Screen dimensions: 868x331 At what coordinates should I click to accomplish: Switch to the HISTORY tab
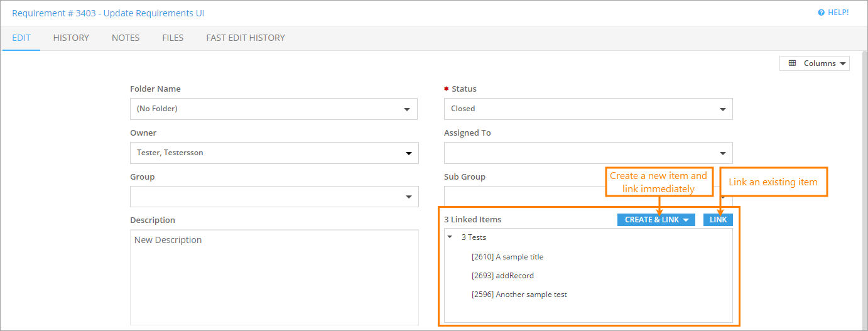(71, 38)
